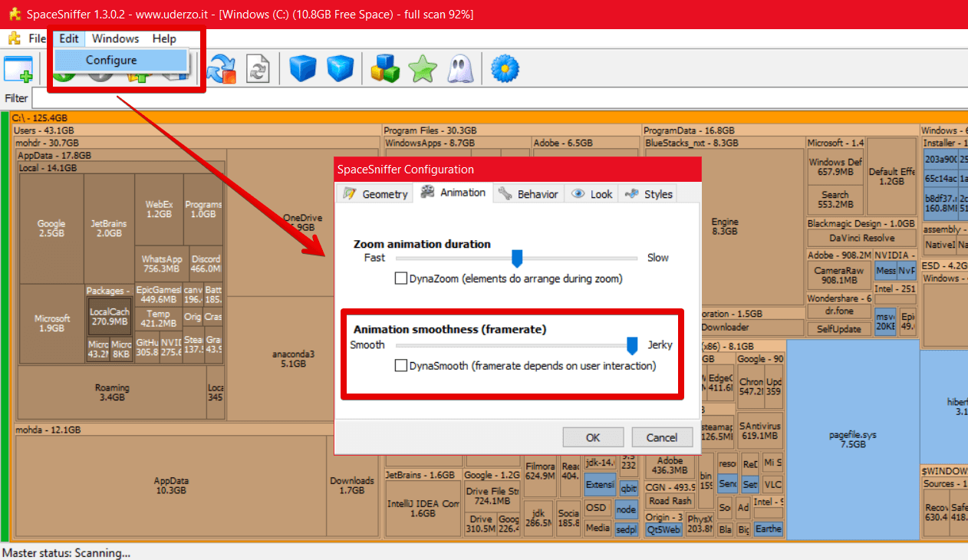Toggle file classes style colored cubes icon
968x560 pixels.
click(385, 69)
